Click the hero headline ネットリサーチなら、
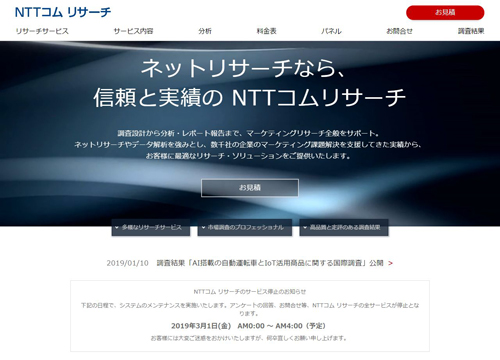Screen dimensions: 500x360 [x=242, y=68]
